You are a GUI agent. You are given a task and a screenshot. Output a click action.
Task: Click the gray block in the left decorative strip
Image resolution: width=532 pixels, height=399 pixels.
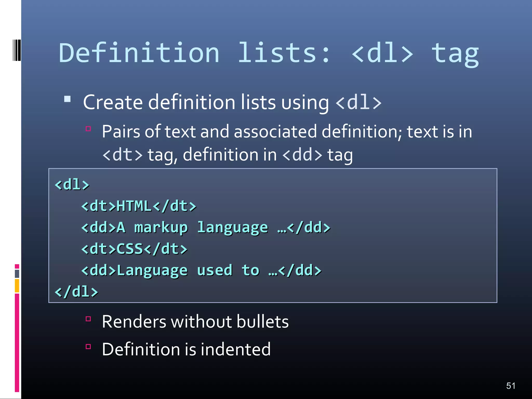tap(17, 274)
